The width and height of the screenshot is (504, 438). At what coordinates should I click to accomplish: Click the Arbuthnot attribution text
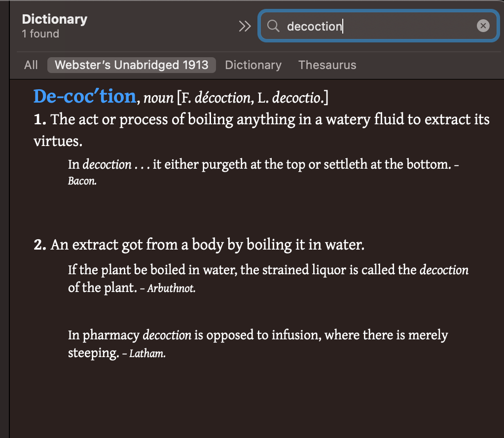coord(171,288)
